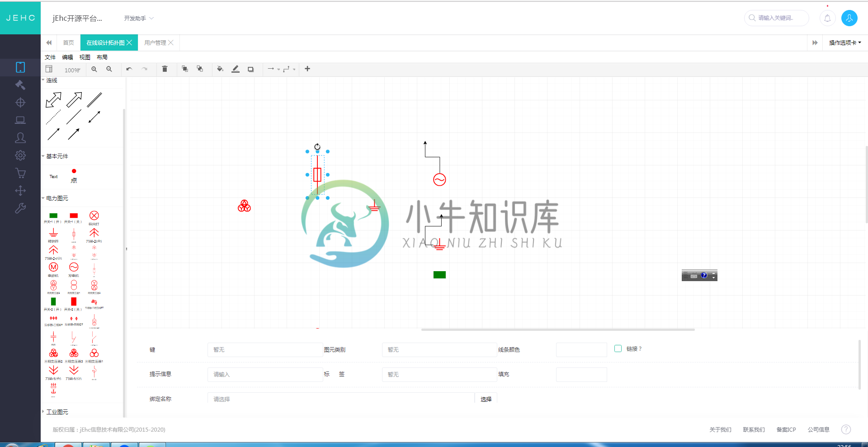Close the 在线设计拓扑图 tab
Image resolution: width=868 pixels, height=447 pixels.
[x=129, y=42]
